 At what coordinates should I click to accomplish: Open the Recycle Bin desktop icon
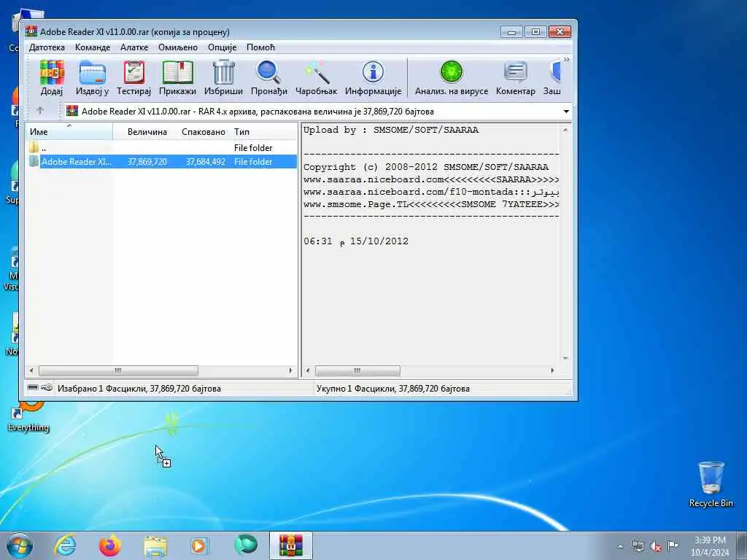[711, 484]
